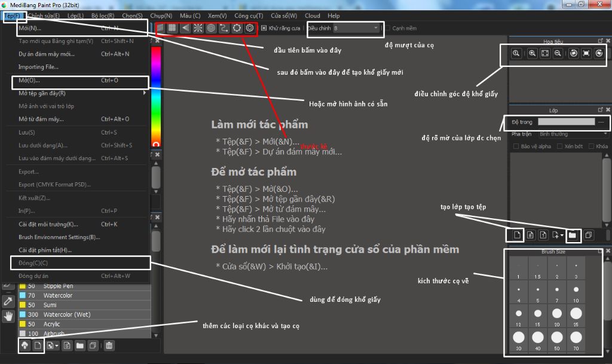Screen dimensions: 612x364
Task: Open the Điều chỉnh value dropdown
Action: point(356,28)
